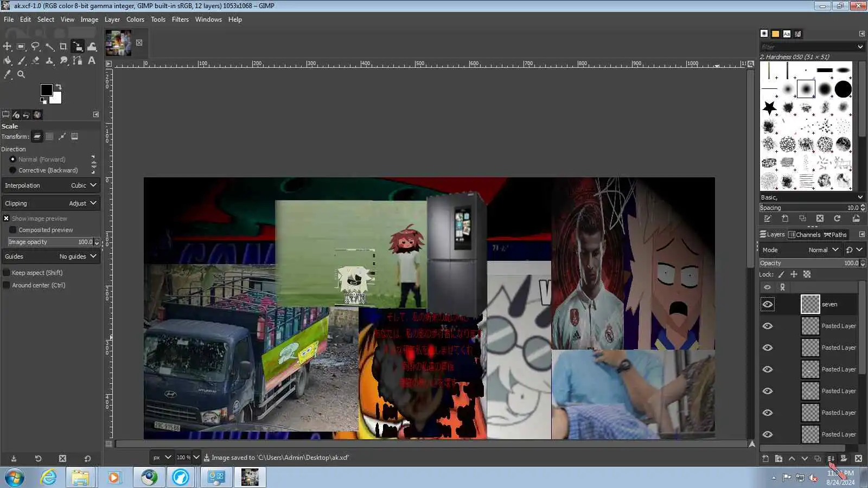Click the foreground color swatch
This screenshot has width=868, height=488.
click(47, 90)
